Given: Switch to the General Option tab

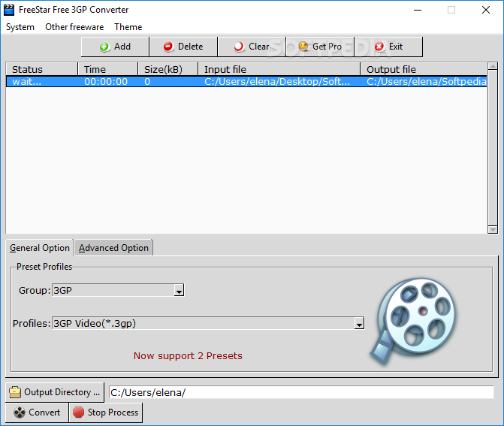Looking at the screenshot, I should (x=40, y=248).
